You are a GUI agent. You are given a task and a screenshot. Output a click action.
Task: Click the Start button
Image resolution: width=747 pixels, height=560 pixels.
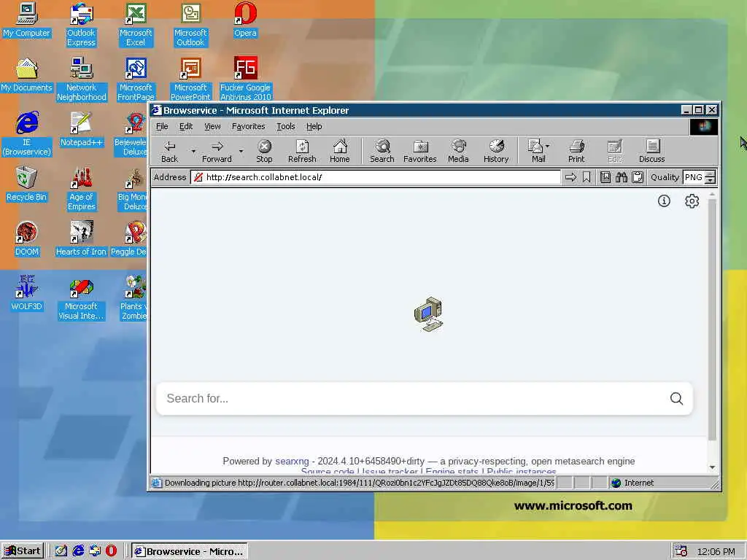click(x=23, y=551)
